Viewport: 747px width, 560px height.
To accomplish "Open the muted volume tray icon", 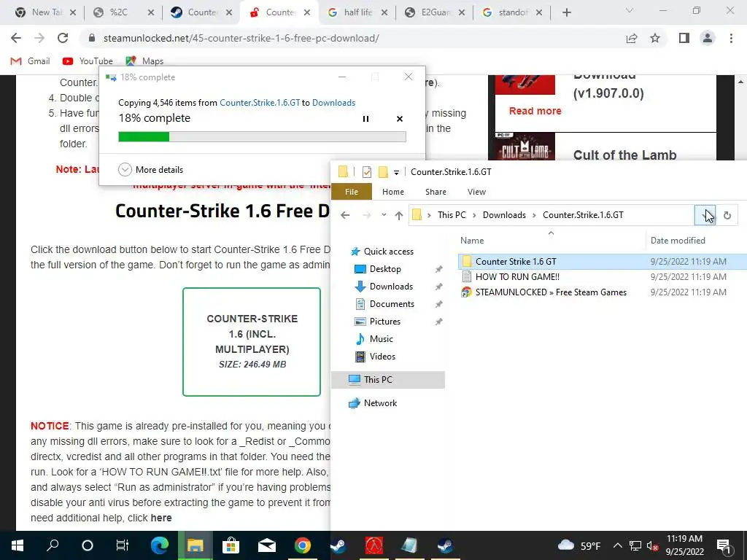I will pyautogui.click(x=653, y=545).
